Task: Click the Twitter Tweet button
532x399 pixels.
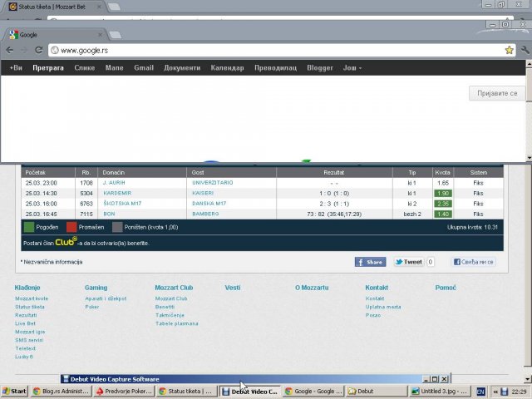Action: [x=408, y=262]
